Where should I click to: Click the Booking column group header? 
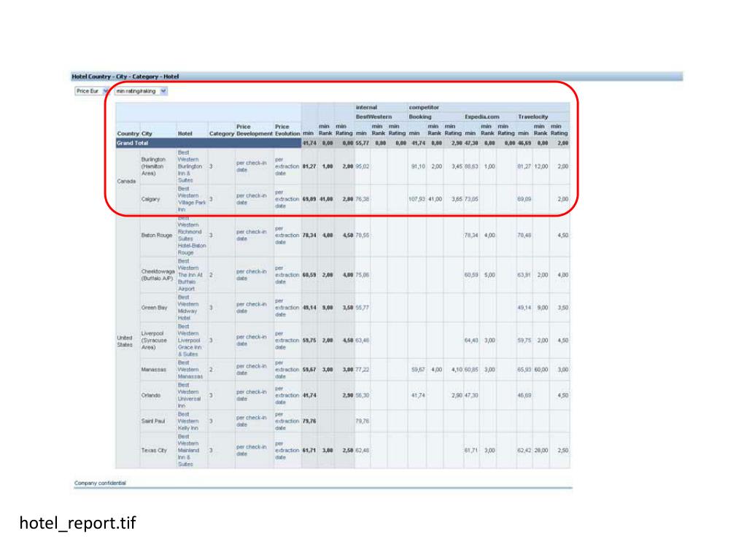pos(419,117)
